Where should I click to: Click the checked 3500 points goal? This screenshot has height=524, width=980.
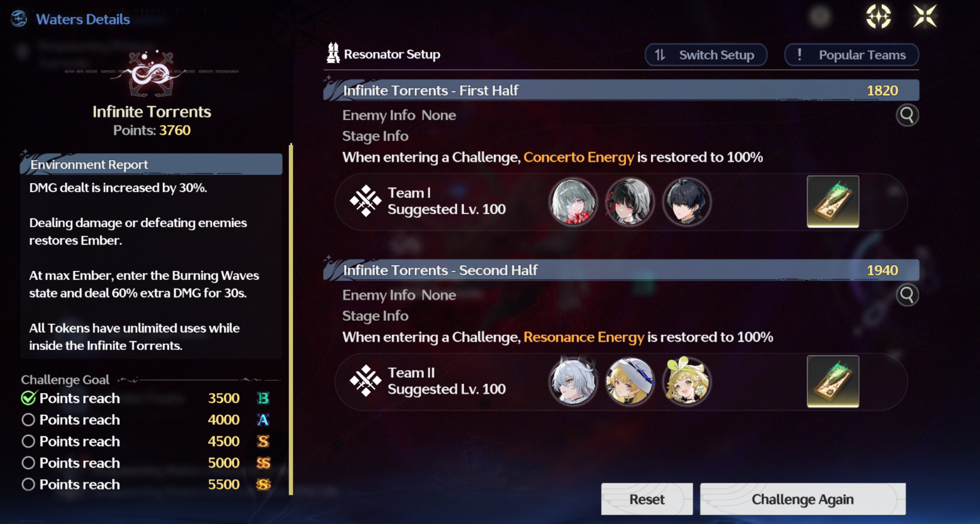[x=146, y=398]
